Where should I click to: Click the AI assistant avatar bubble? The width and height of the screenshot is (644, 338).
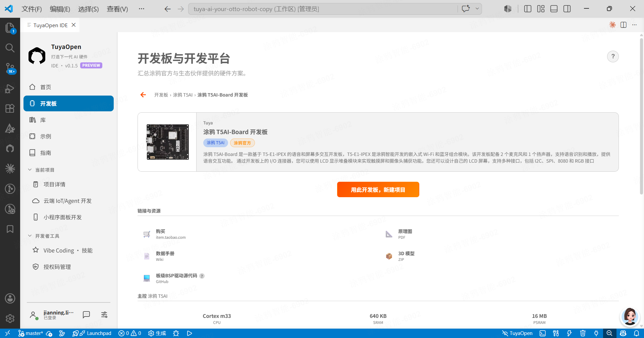[630, 316]
